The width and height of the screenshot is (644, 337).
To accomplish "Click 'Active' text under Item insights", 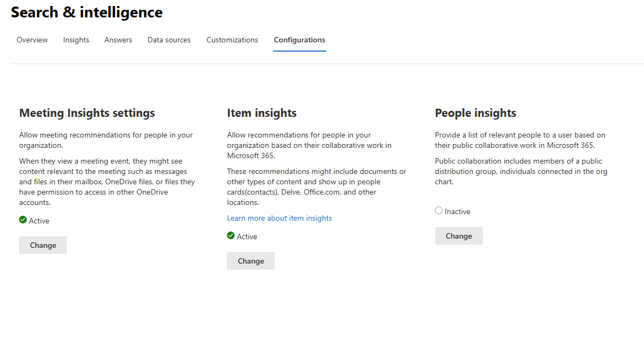I will pos(247,237).
